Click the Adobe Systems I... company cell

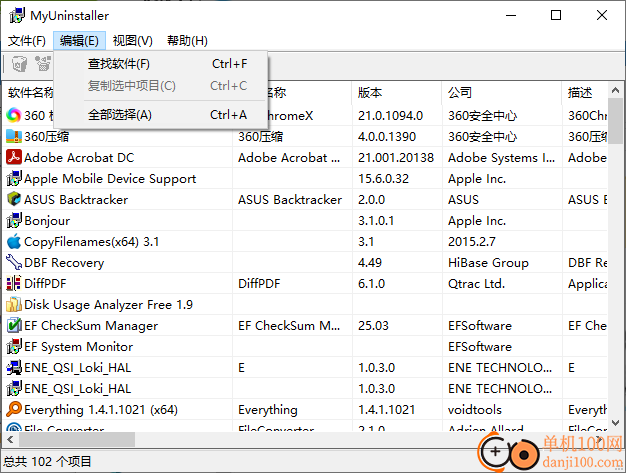(501, 158)
